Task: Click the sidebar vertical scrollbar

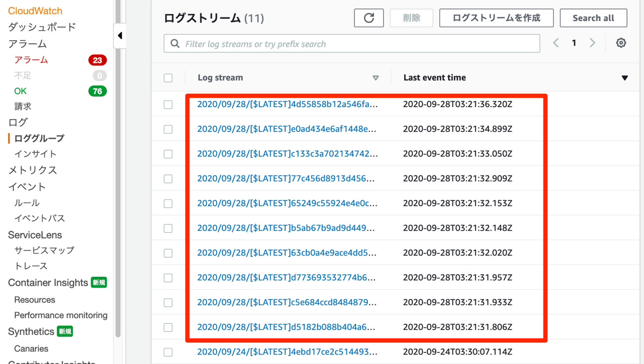Action: point(118,168)
